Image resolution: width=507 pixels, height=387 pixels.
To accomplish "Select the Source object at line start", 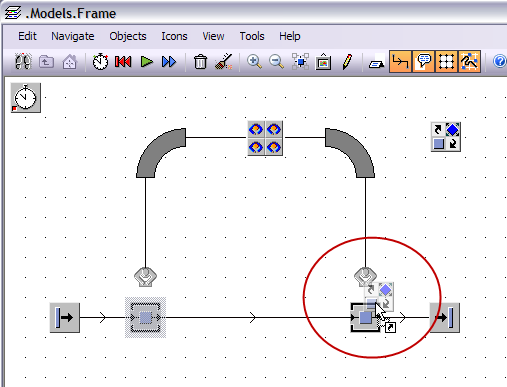I will click(65, 318).
